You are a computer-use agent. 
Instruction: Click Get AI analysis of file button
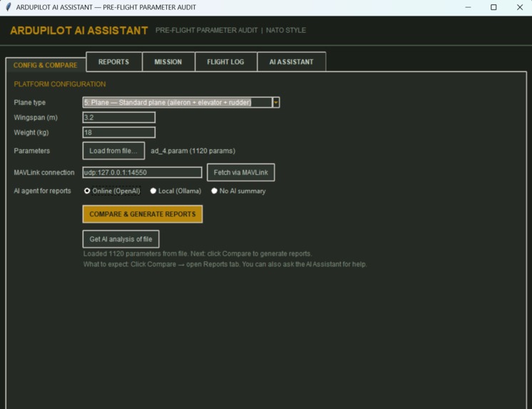pos(121,239)
